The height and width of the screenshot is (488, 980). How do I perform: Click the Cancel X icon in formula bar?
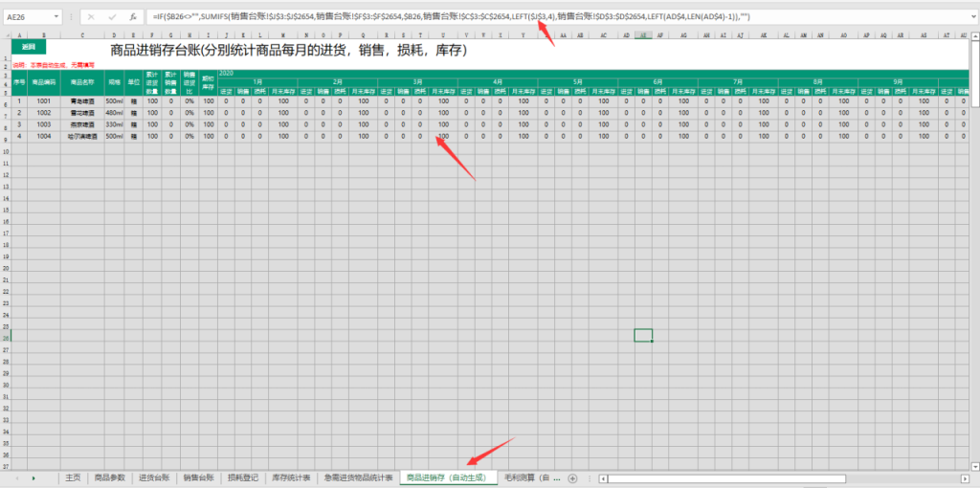(91, 17)
